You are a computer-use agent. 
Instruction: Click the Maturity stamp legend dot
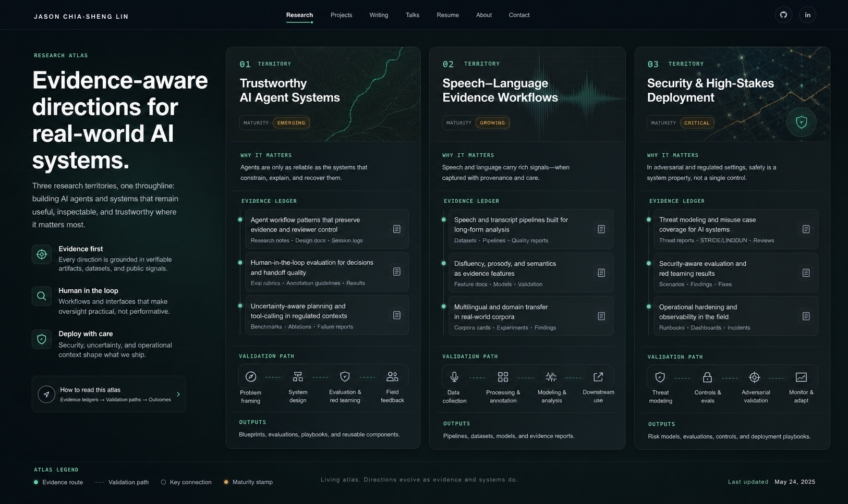[226, 482]
